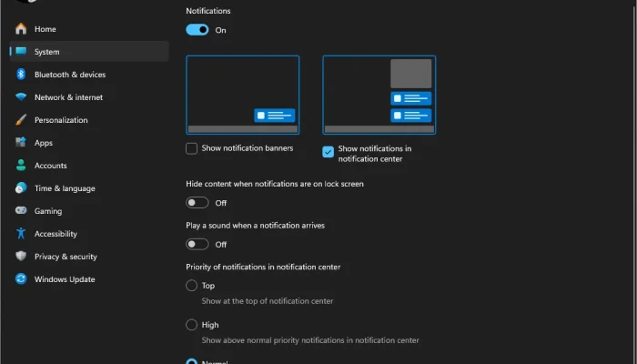
Task: Open Accessibility settings
Action: [x=89, y=234]
